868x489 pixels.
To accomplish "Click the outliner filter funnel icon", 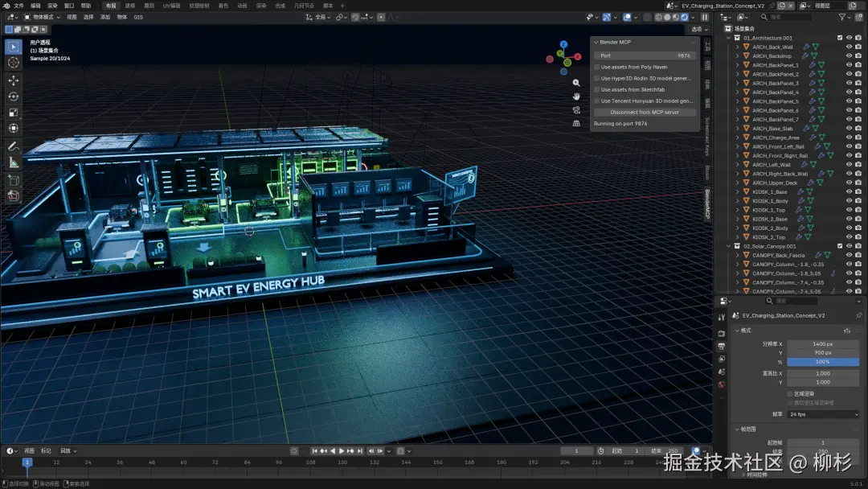I will (842, 17).
